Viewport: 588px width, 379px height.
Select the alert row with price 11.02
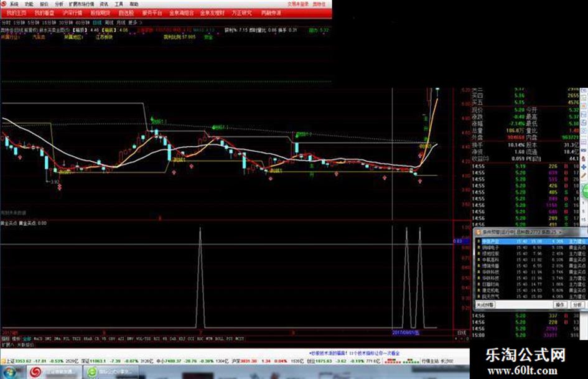(x=531, y=260)
